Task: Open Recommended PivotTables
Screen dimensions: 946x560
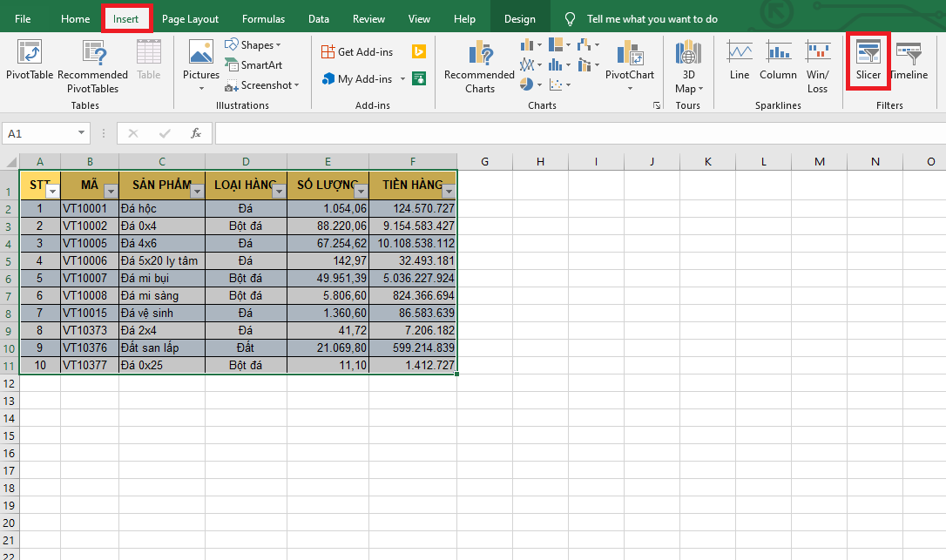Action: pyautogui.click(x=92, y=66)
